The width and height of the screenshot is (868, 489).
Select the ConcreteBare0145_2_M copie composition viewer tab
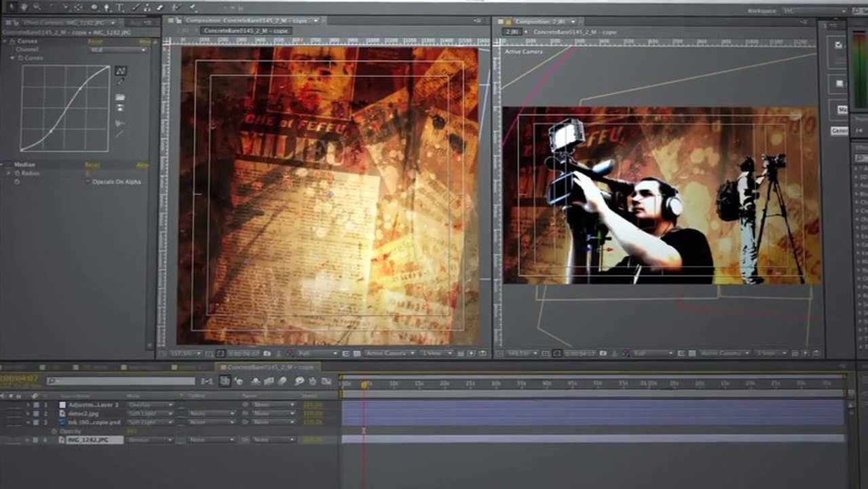[x=246, y=31]
